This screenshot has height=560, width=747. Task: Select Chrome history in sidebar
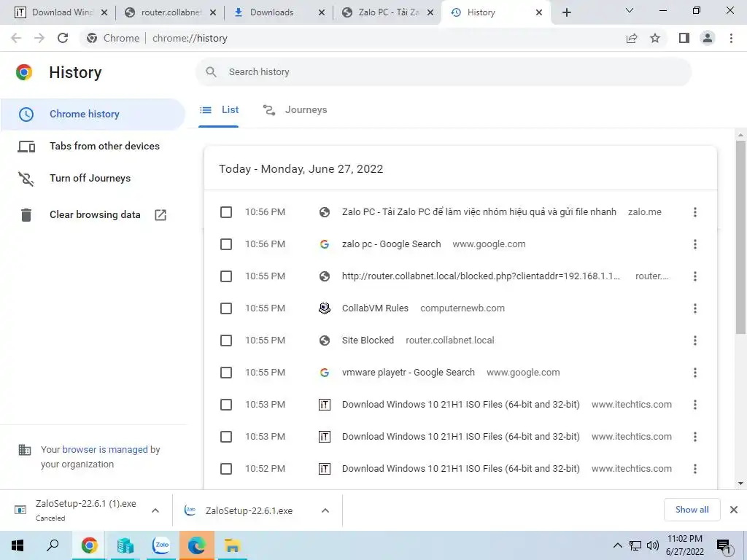[93, 114]
